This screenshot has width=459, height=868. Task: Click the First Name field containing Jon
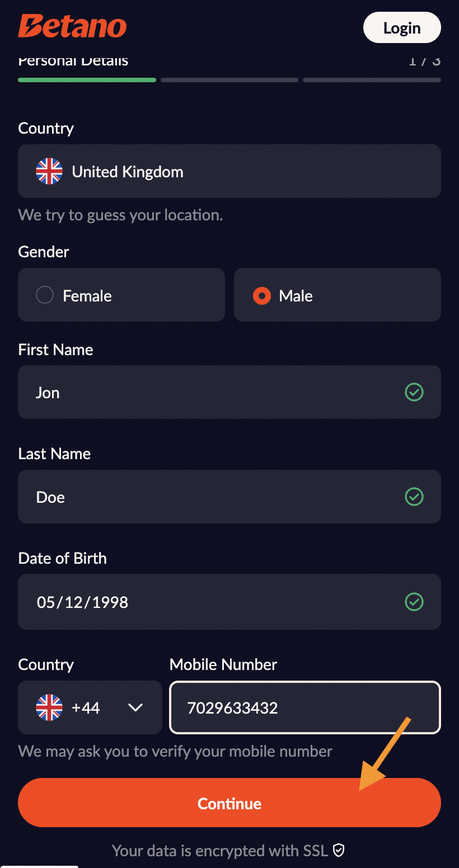coord(213,392)
